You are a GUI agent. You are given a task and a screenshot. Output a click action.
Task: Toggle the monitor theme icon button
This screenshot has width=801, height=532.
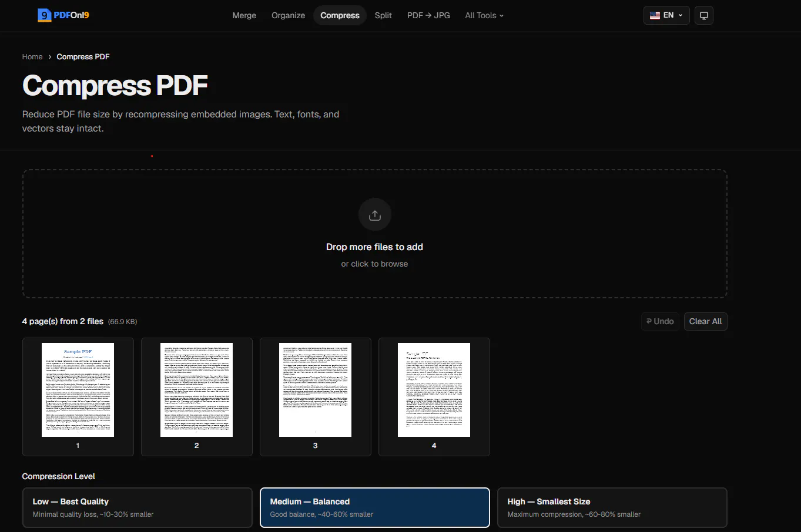click(704, 15)
